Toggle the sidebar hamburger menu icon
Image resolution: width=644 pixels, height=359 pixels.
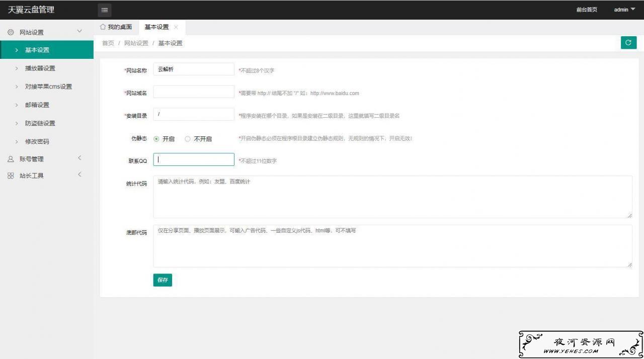tap(105, 10)
